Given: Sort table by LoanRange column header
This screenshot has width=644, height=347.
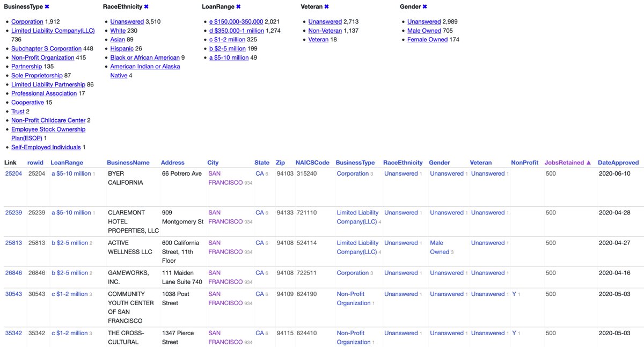Looking at the screenshot, I should pos(67,162).
